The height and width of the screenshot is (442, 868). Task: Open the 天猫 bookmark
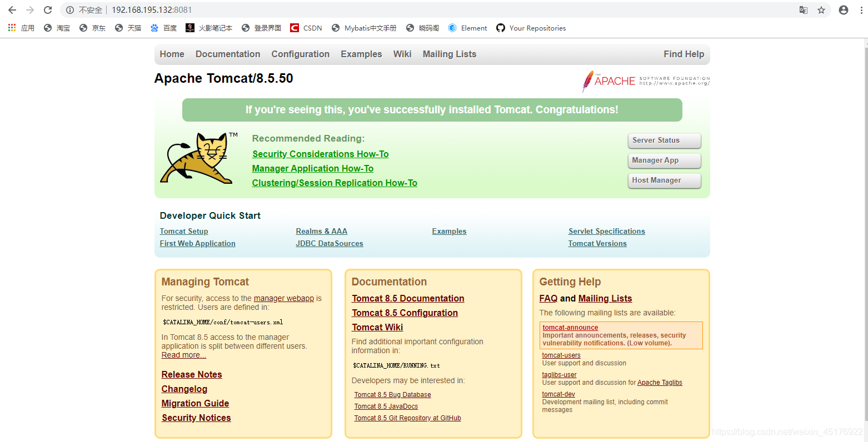(x=128, y=28)
